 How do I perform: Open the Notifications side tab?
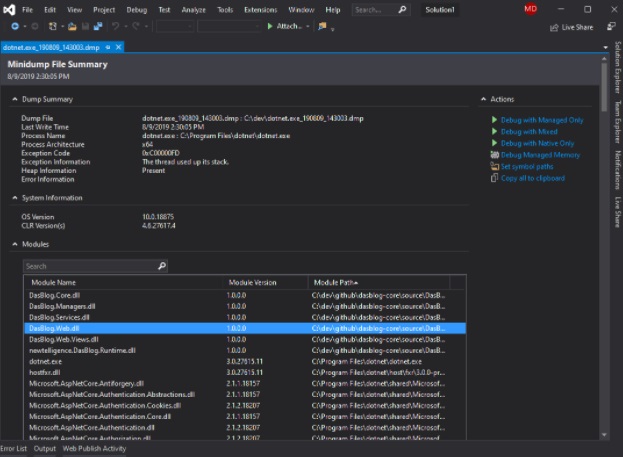[618, 170]
